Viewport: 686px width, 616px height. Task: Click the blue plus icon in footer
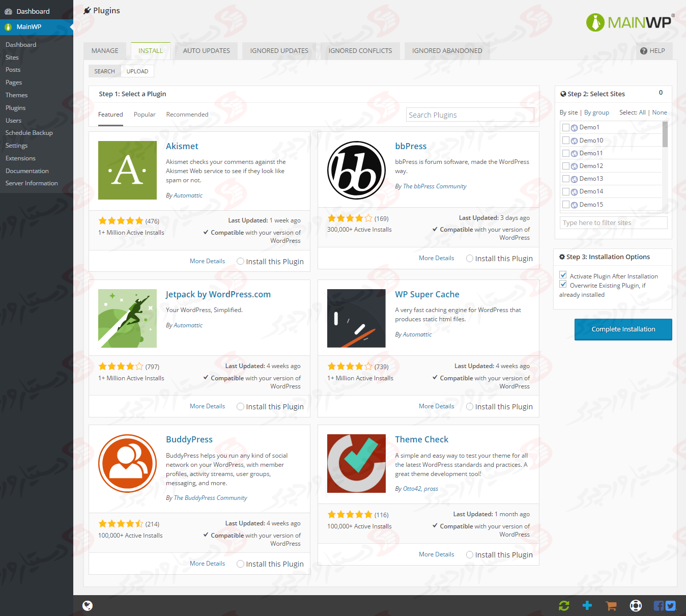587,605
